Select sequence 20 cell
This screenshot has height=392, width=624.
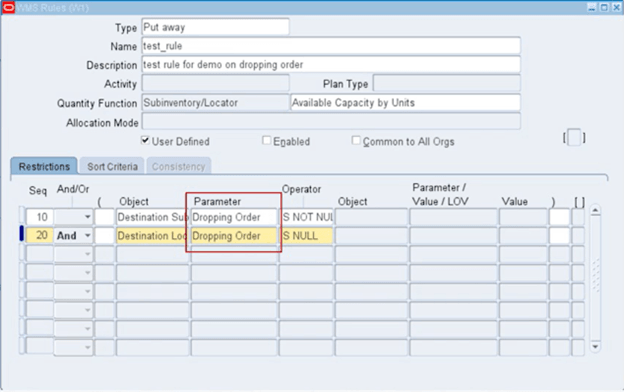point(40,236)
